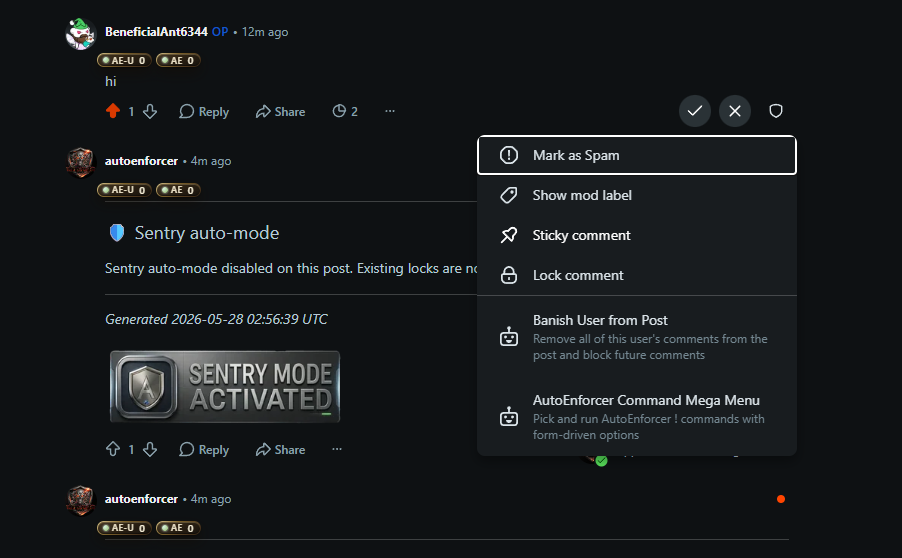Open insights counter showing 2

(x=345, y=112)
